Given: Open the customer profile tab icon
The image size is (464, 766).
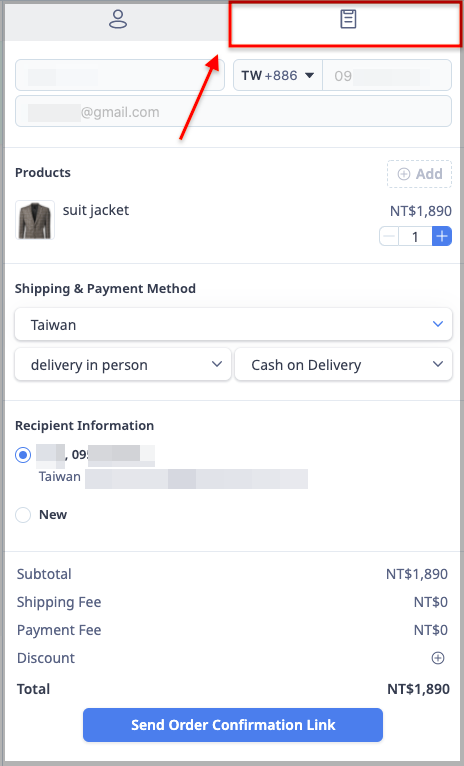Looking at the screenshot, I should coord(118,19).
